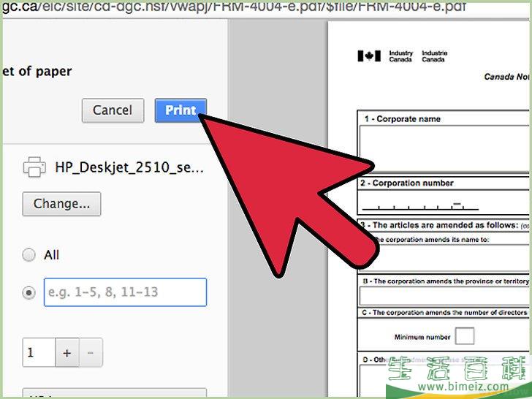This screenshot has height=399, width=532.
Task: Click the copies number field
Action: 39,352
